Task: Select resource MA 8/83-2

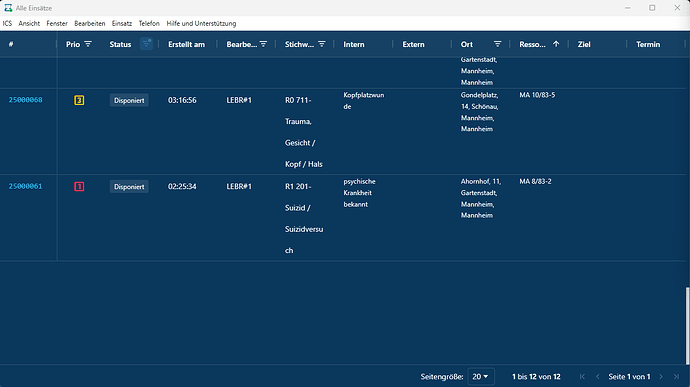Action: click(x=535, y=181)
